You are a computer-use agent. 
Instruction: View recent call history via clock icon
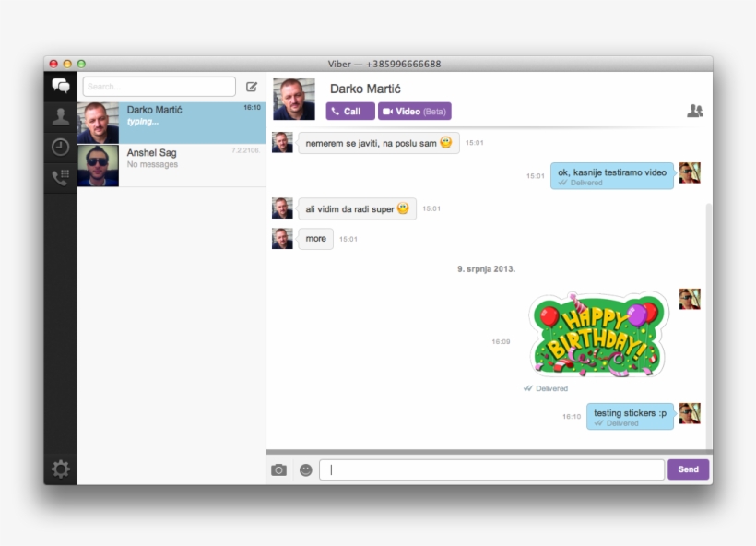(x=61, y=146)
